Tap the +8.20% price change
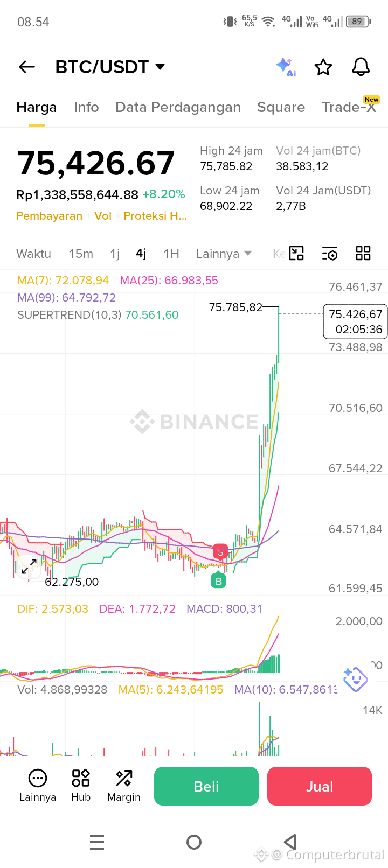 [164, 194]
